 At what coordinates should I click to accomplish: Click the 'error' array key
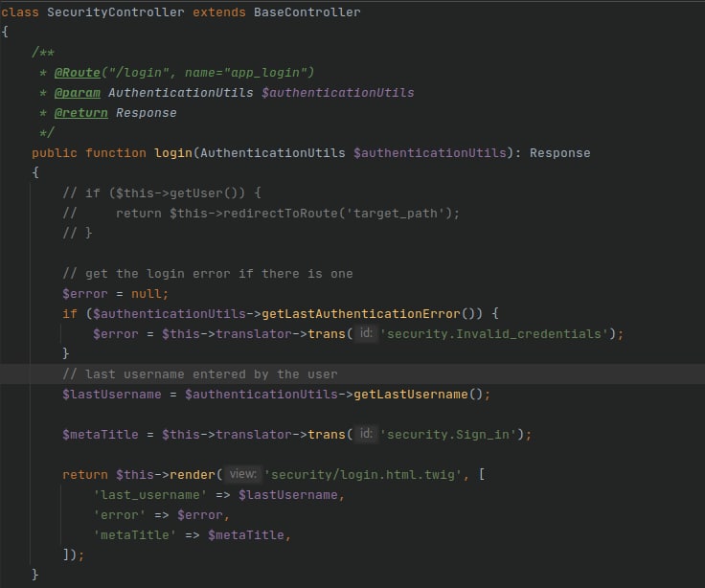tap(119, 515)
